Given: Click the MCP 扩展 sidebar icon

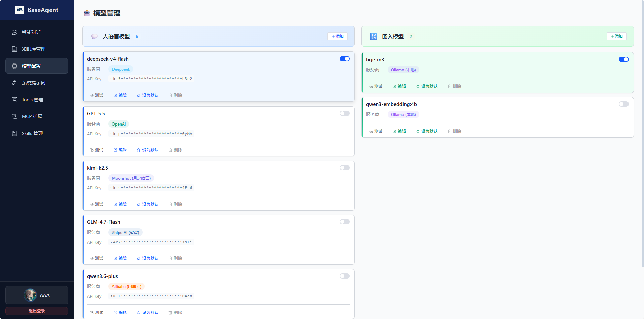Looking at the screenshot, I should (14, 116).
